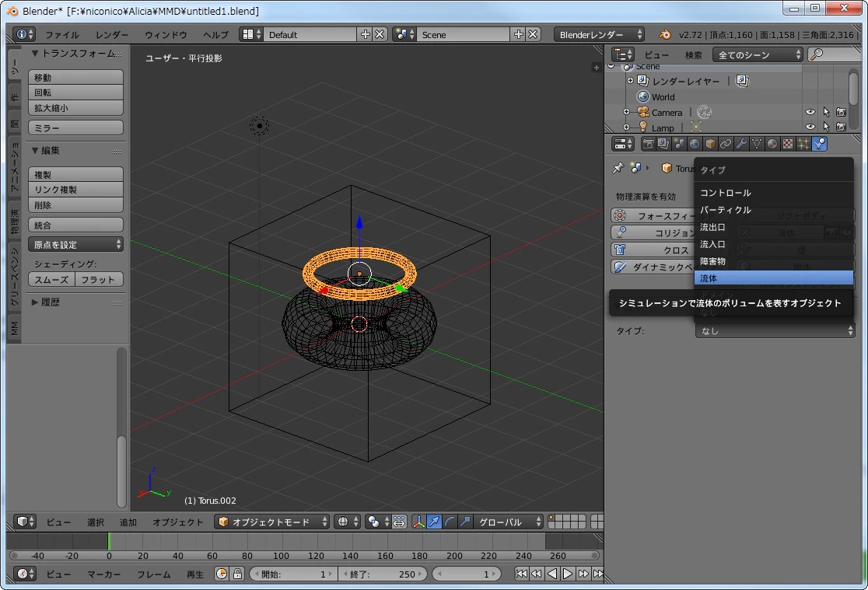Open the Blender render engine dropdown
This screenshot has height=590, width=868.
point(600,34)
